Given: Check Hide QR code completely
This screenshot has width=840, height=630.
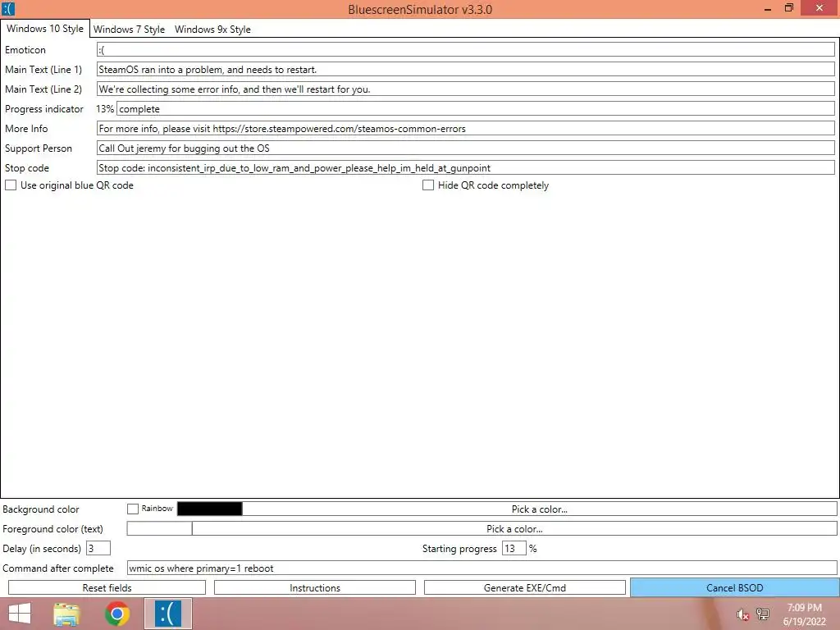Looking at the screenshot, I should [x=428, y=185].
